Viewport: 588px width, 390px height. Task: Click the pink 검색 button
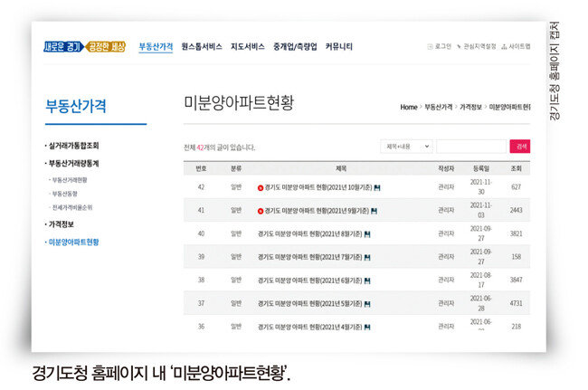coord(520,147)
